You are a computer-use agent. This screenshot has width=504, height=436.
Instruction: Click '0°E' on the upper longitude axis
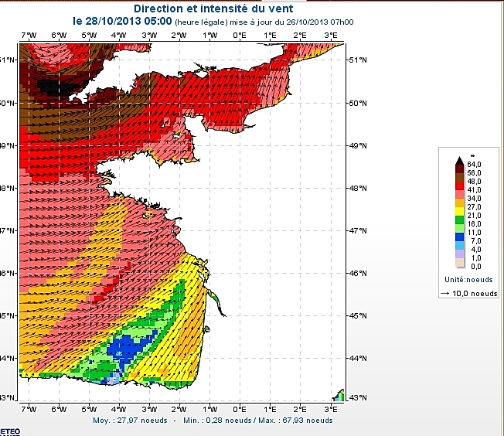[x=240, y=36]
